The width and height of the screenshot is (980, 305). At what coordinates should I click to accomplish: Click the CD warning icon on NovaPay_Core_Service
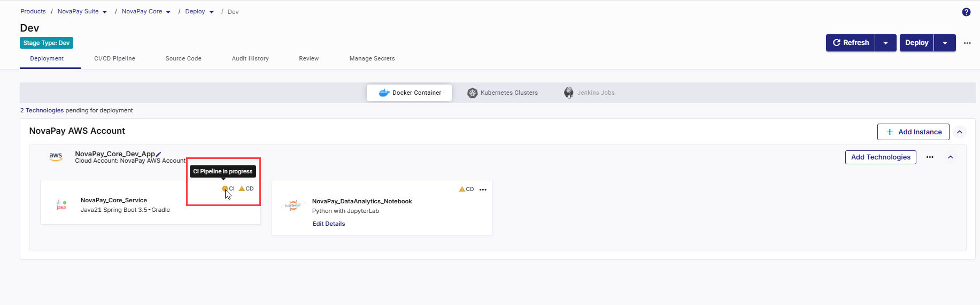coord(242,188)
